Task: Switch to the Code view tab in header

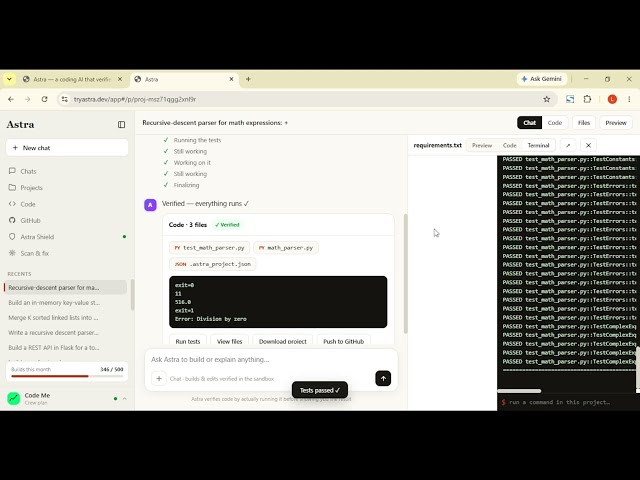Action: tap(555, 122)
